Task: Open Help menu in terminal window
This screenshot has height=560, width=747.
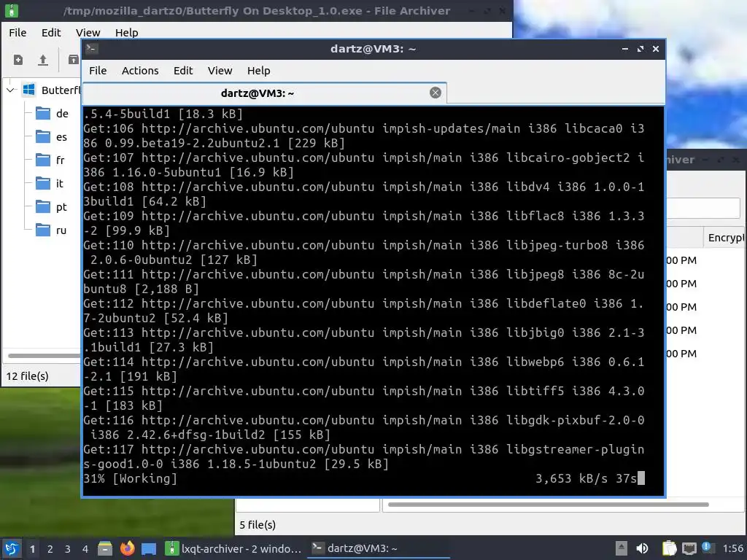Action: (259, 71)
